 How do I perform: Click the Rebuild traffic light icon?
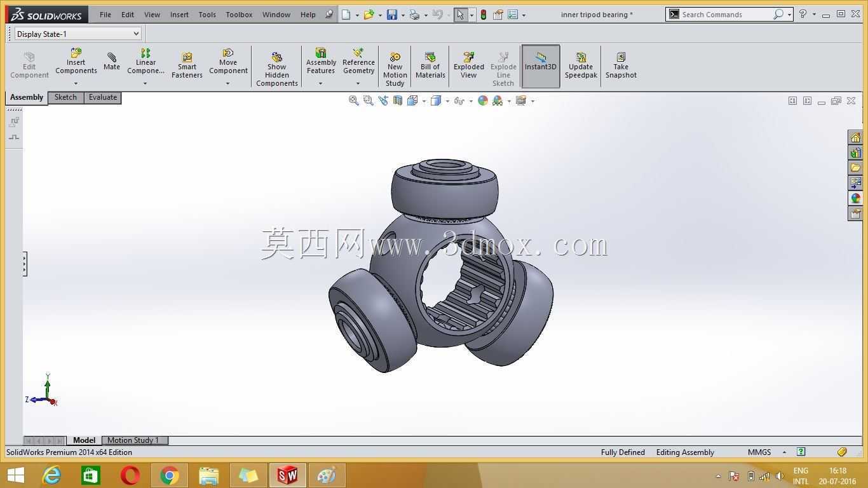tap(484, 15)
